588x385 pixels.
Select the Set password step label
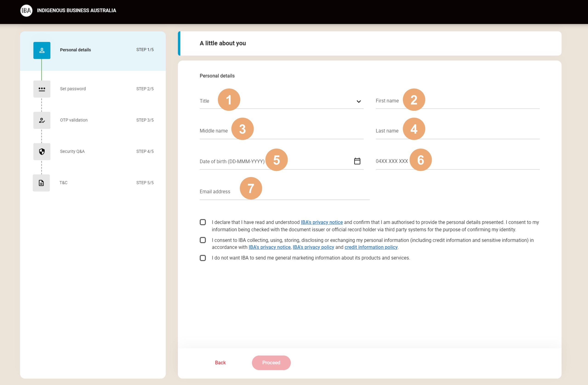point(73,89)
